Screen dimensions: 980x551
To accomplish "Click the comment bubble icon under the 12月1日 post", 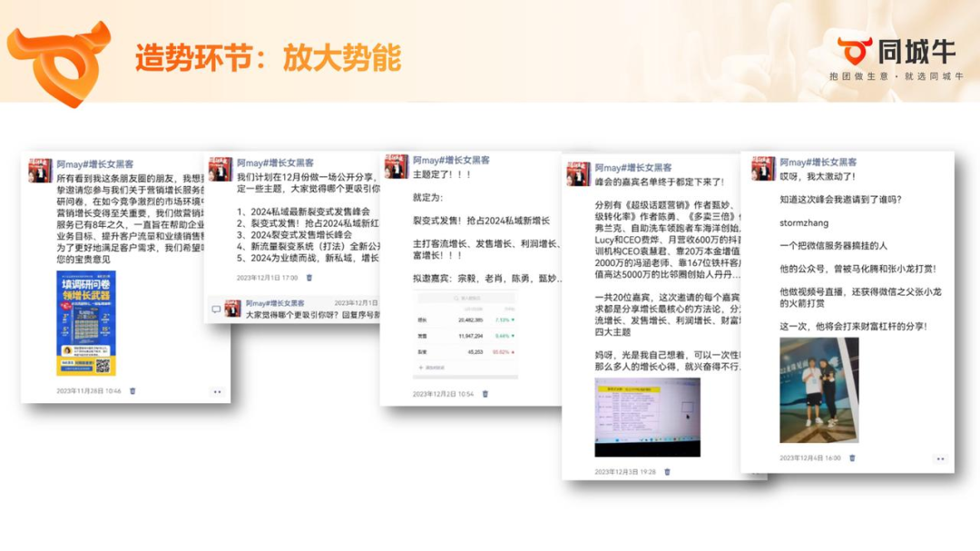I will coord(216,309).
